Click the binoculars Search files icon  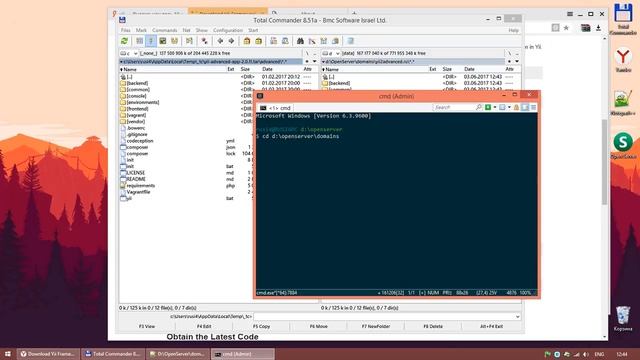(x=300, y=41)
